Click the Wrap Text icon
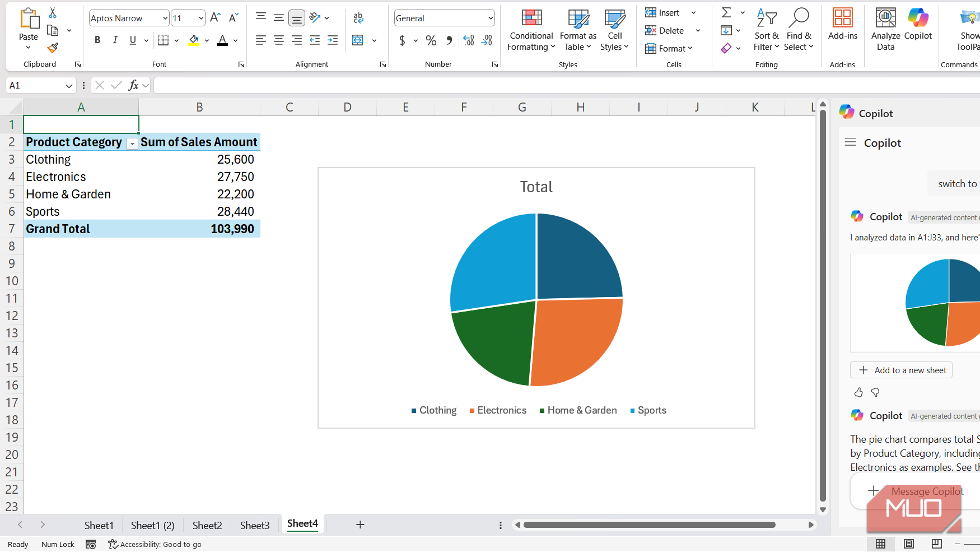 (x=358, y=18)
